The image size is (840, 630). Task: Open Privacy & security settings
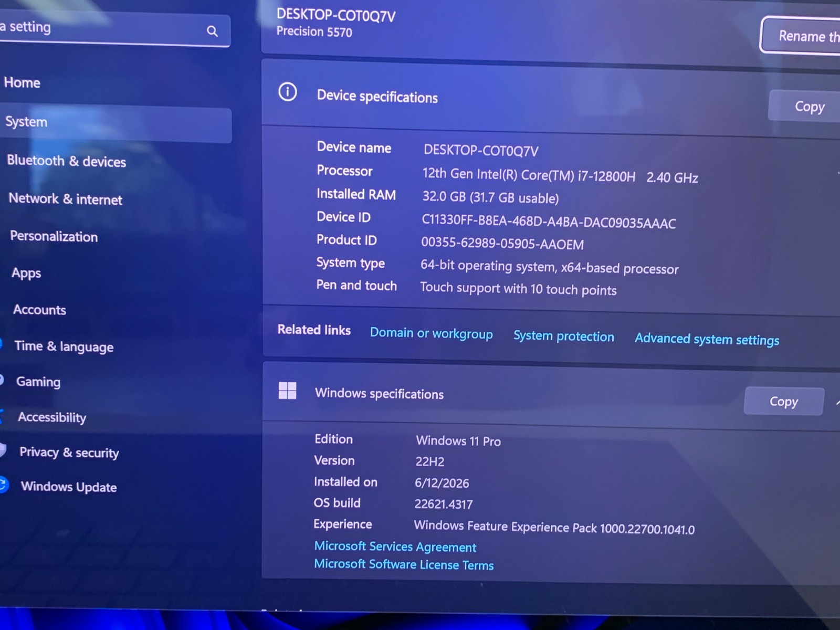coord(69,452)
